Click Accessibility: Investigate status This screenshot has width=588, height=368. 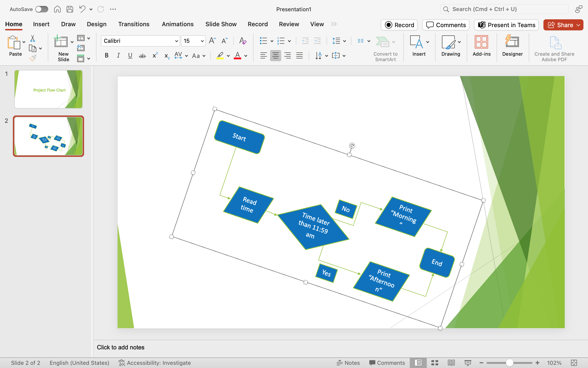(x=155, y=363)
